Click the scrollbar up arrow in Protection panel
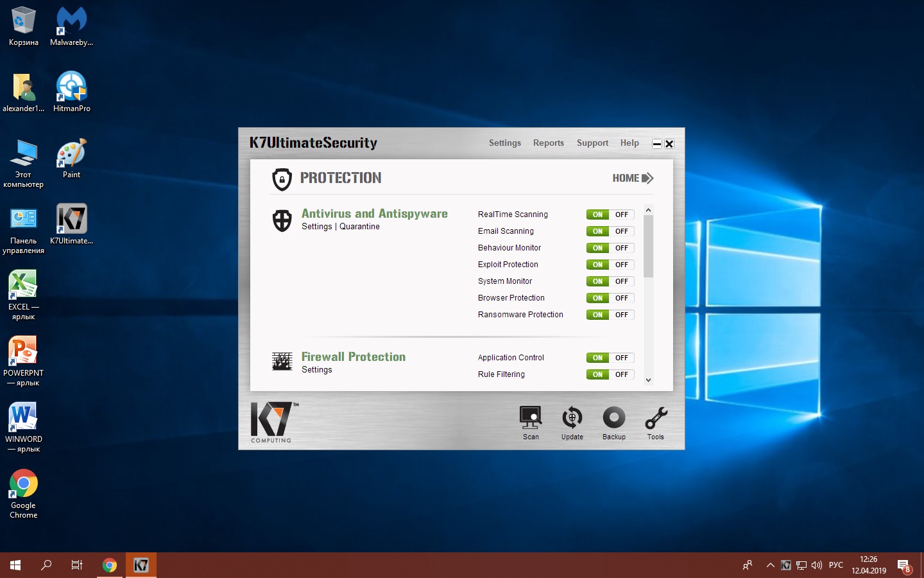Screen dimensions: 924x578 648,210
